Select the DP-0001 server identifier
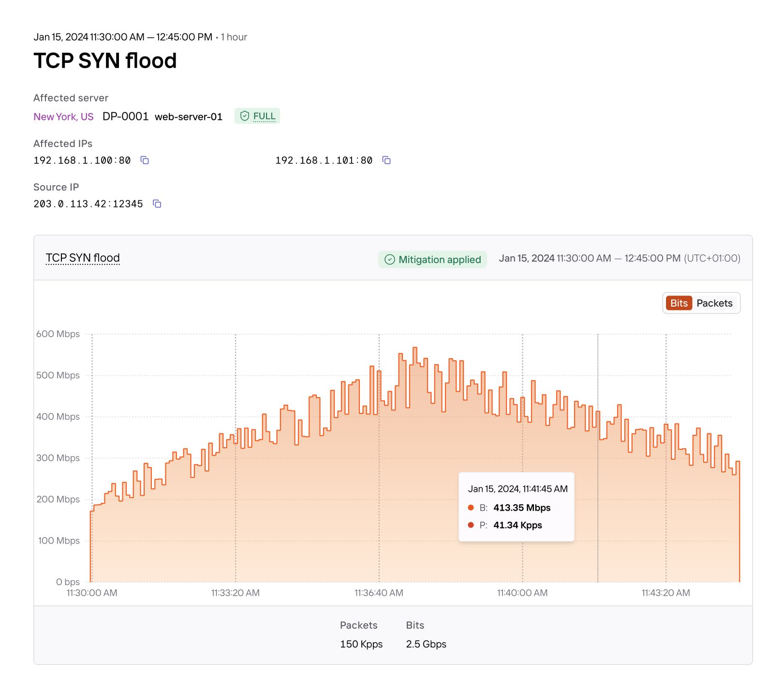Image resolution: width=784 pixels, height=692 pixels. (x=125, y=117)
